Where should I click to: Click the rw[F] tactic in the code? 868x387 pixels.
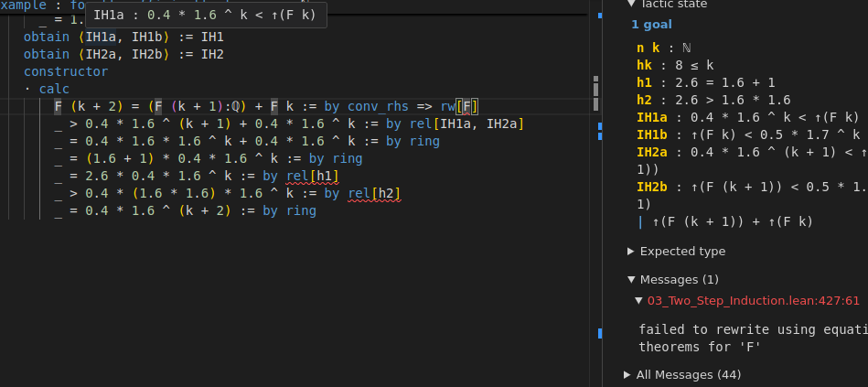(459, 106)
